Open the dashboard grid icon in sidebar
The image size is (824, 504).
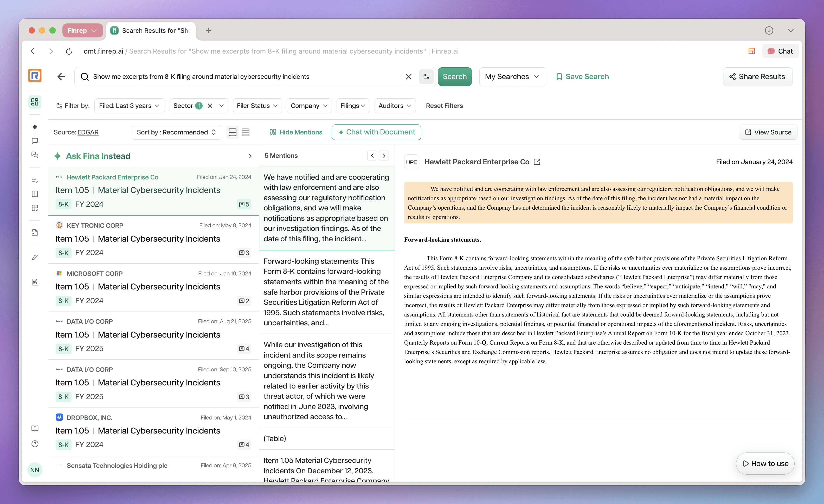pos(35,102)
